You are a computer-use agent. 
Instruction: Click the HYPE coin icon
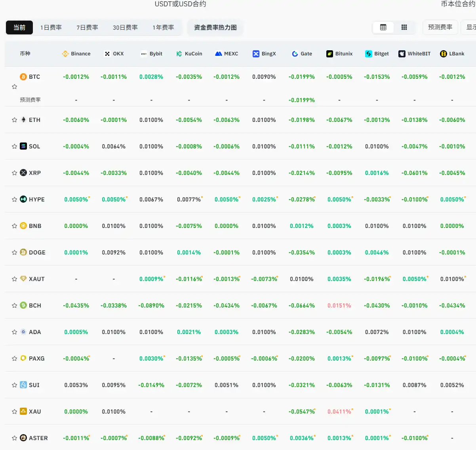pos(23,199)
